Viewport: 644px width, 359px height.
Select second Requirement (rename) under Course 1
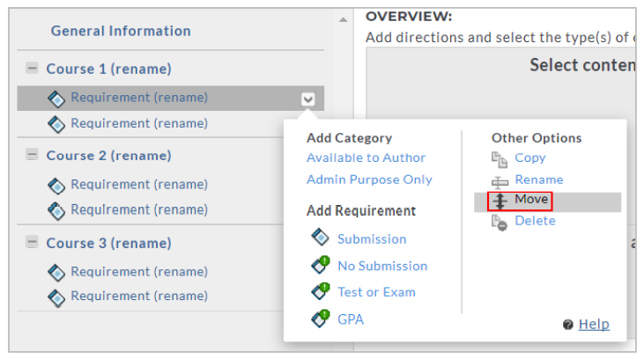[139, 123]
